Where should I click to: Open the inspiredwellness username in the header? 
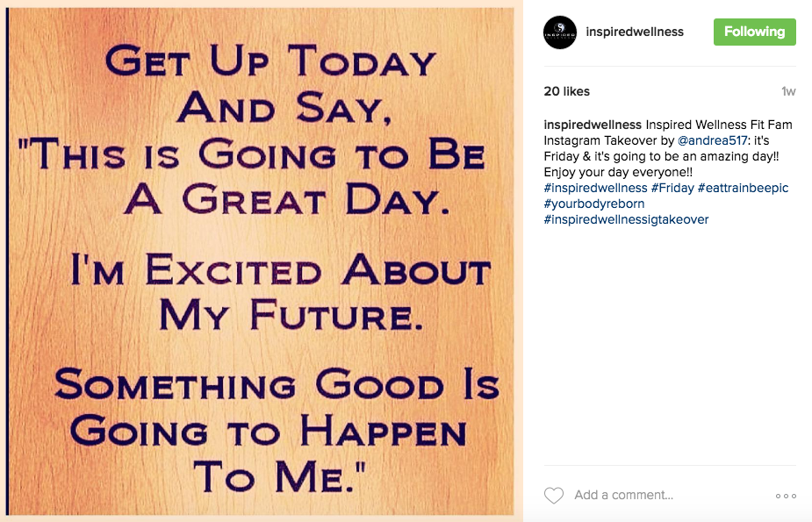635,32
